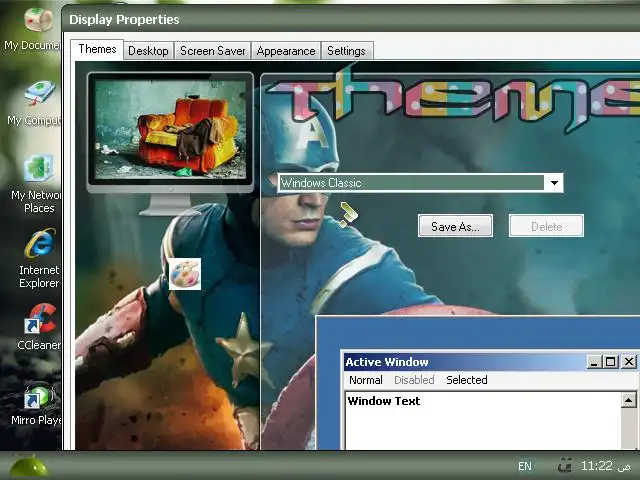Click the Android Start button on taskbar

point(28,467)
